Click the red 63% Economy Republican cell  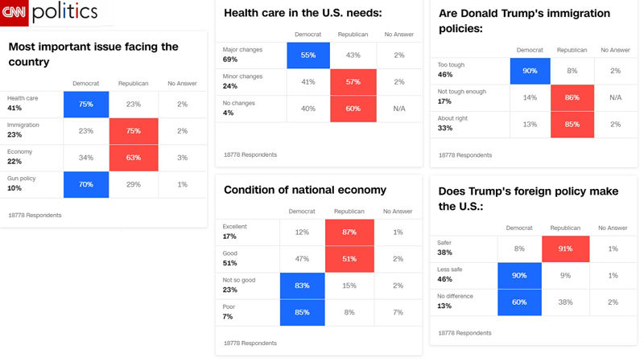pos(133,159)
